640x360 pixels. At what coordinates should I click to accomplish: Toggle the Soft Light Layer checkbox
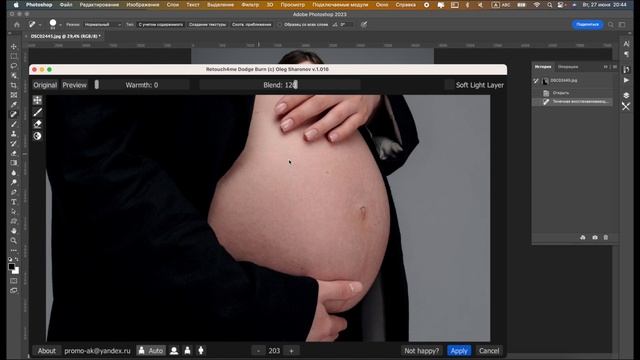pos(449,85)
